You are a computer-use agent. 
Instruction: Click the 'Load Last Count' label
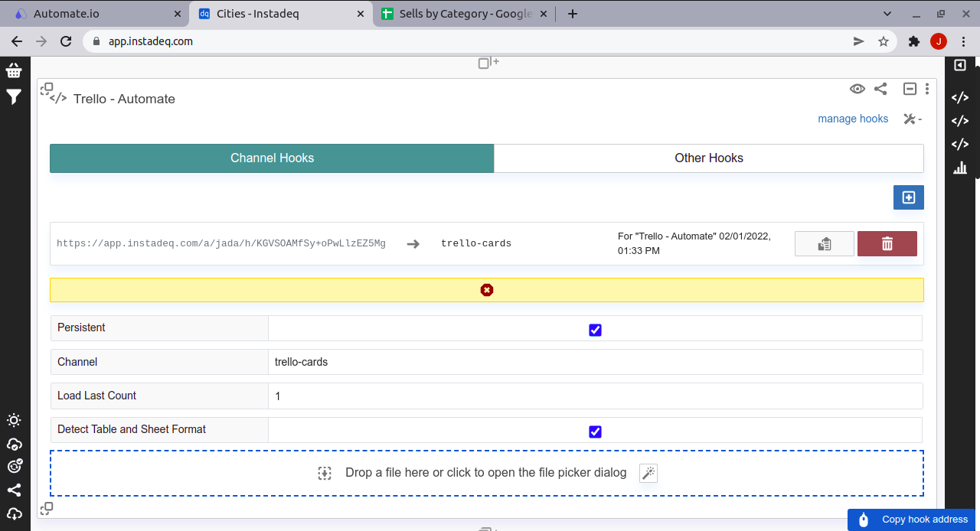point(96,396)
